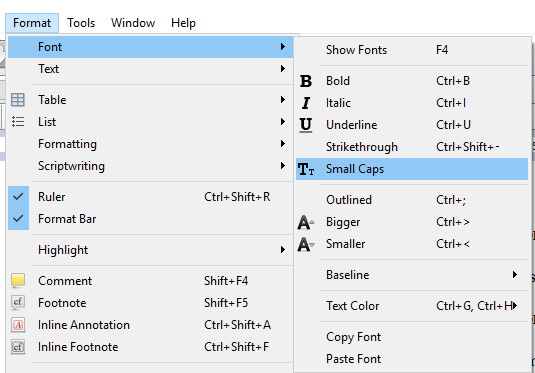Click the Inline Footnote cf icon
Image resolution: width=535 pixels, height=373 pixels.
click(18, 347)
